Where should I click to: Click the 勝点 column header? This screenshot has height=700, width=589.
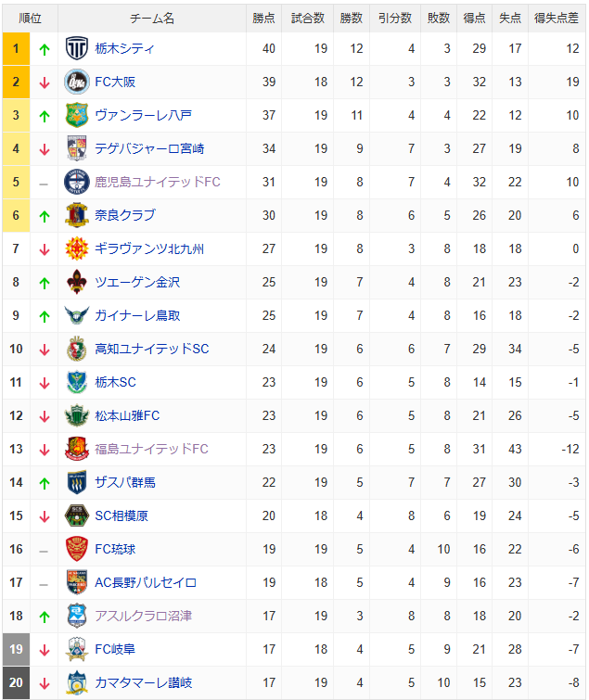click(x=263, y=19)
